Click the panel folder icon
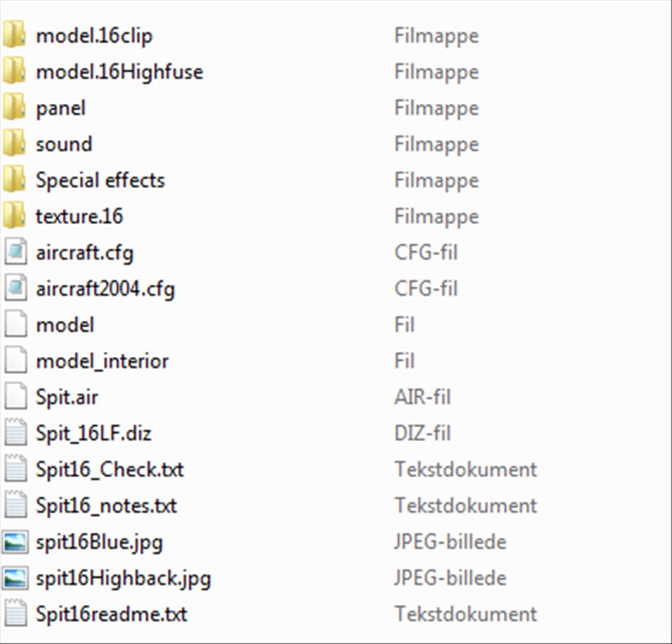Viewport: 672px width, 644px height. pos(15,108)
